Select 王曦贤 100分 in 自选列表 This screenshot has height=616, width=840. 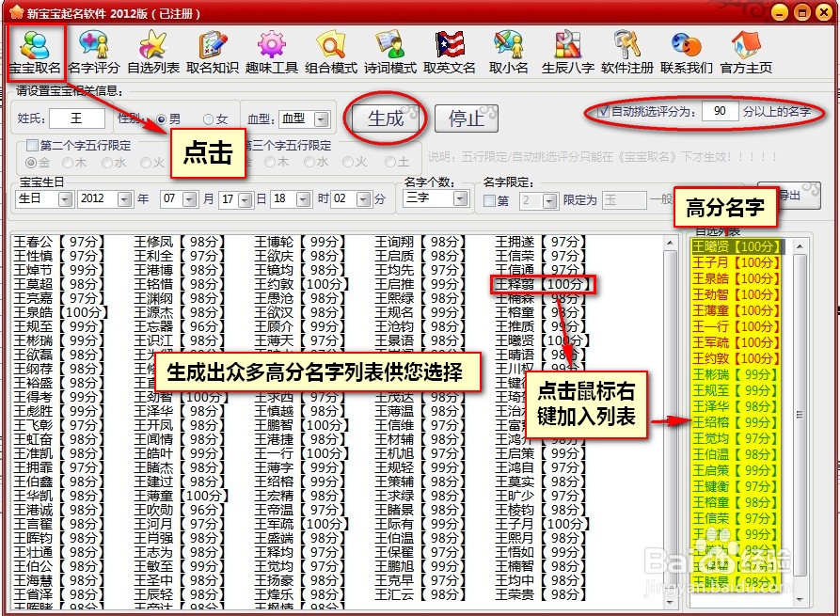tap(737, 246)
